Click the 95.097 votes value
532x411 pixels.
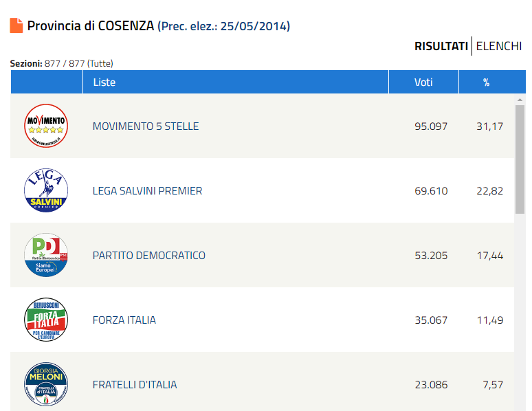pyautogui.click(x=431, y=126)
